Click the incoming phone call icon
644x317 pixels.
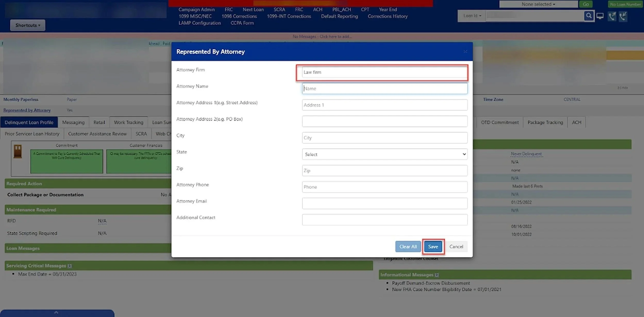623,16
